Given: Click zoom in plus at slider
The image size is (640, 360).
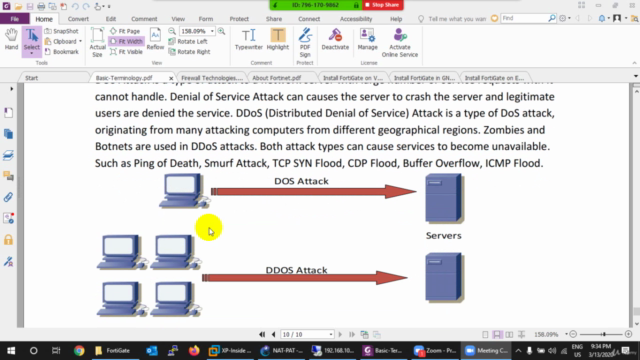Looking at the screenshot, I should pyautogui.click(x=629, y=334).
